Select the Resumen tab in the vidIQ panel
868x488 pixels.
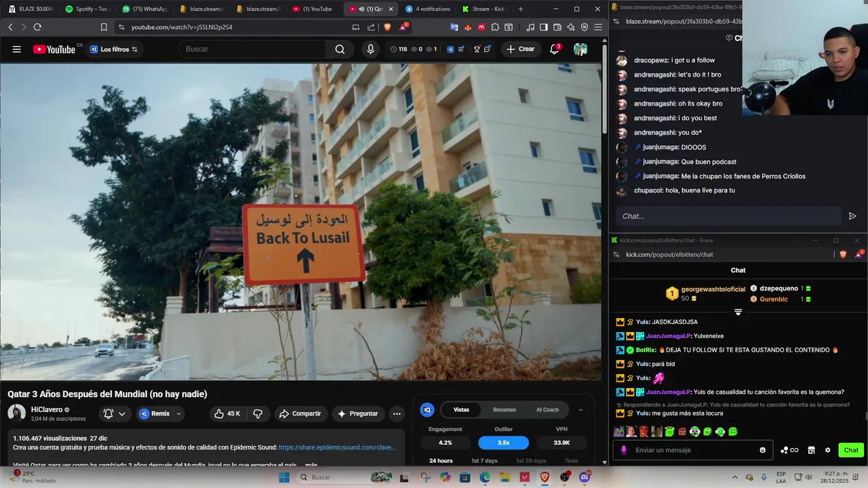(504, 409)
